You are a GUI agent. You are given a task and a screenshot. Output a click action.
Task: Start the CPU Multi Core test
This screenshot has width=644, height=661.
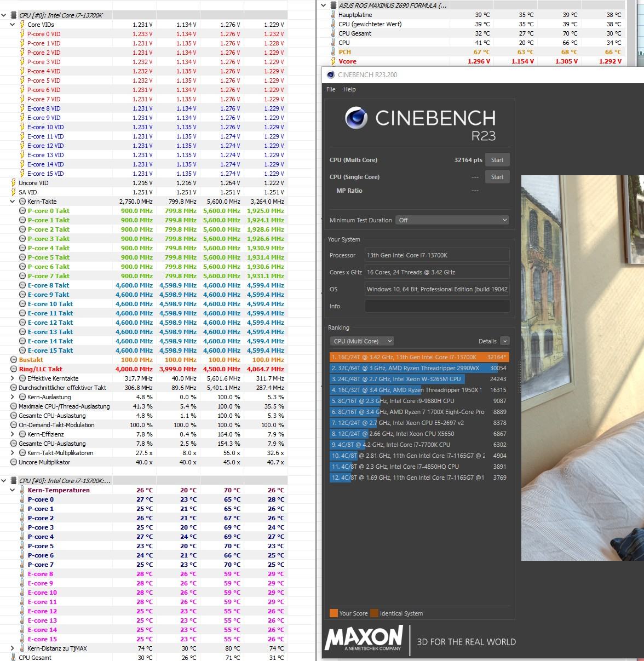pyautogui.click(x=497, y=160)
